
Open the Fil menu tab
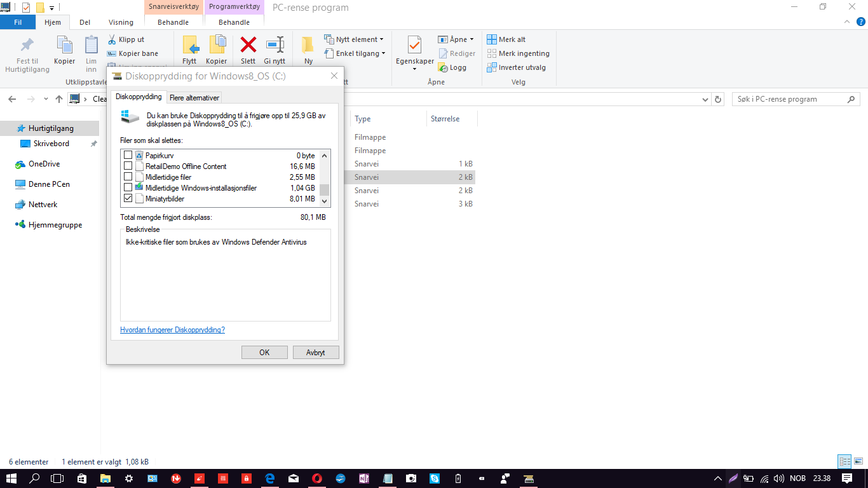[x=18, y=22]
